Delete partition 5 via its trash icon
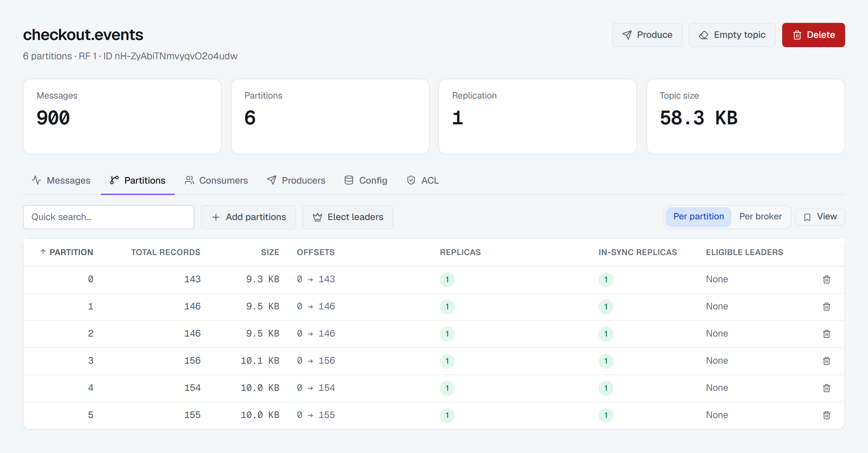 point(827,415)
